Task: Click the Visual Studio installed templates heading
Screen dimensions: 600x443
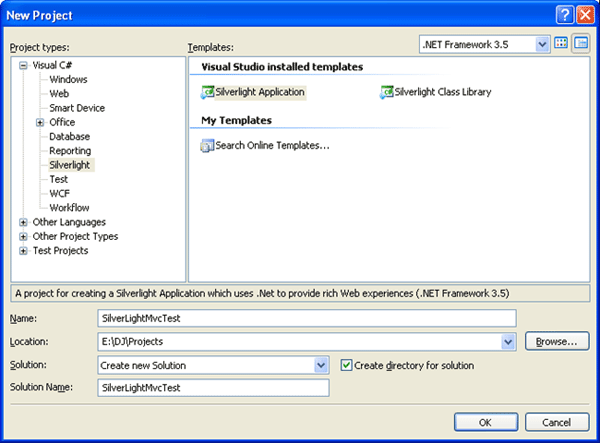Action: coord(282,67)
